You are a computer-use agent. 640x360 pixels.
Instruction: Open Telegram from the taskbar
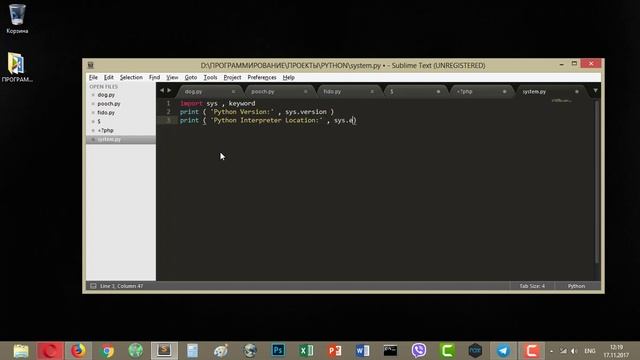click(x=503, y=351)
